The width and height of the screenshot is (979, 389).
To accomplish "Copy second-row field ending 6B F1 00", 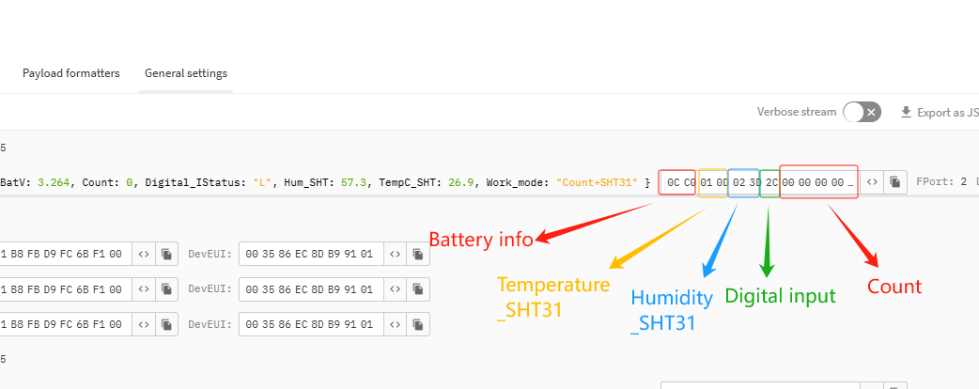I will click(166, 289).
